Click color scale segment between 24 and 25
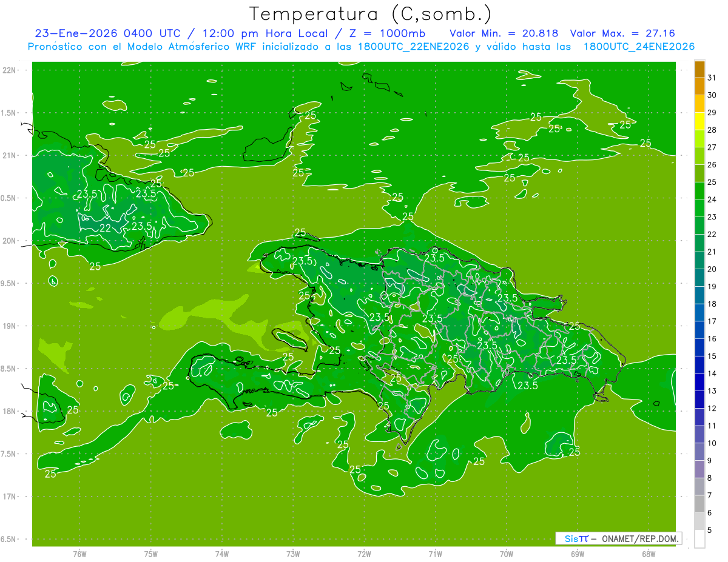Viewport: 728px width, 562px height. (699, 190)
